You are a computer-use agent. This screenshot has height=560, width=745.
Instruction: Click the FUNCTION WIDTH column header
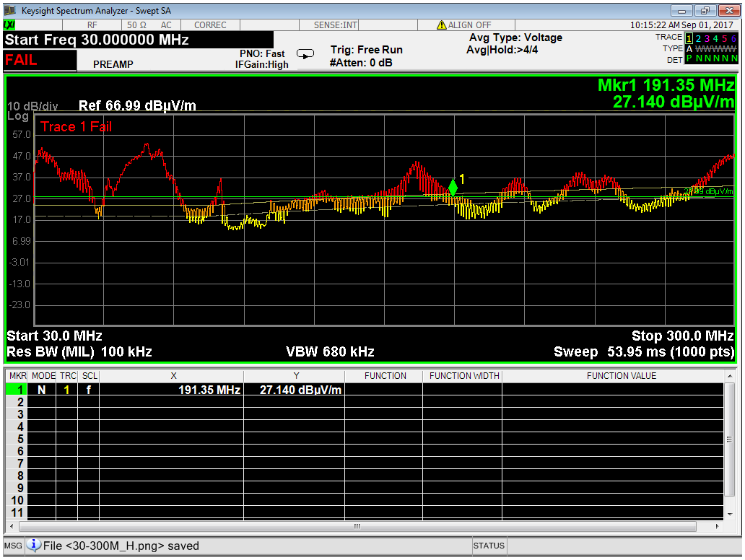(x=464, y=376)
